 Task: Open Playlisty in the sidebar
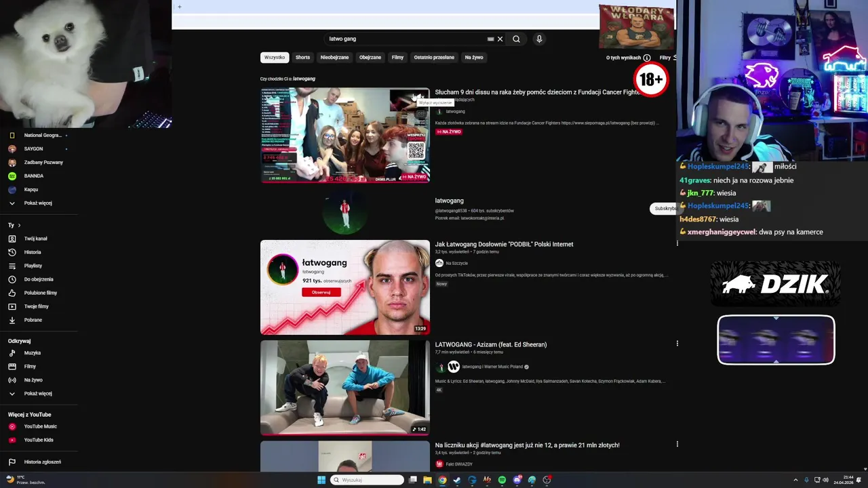(x=33, y=266)
